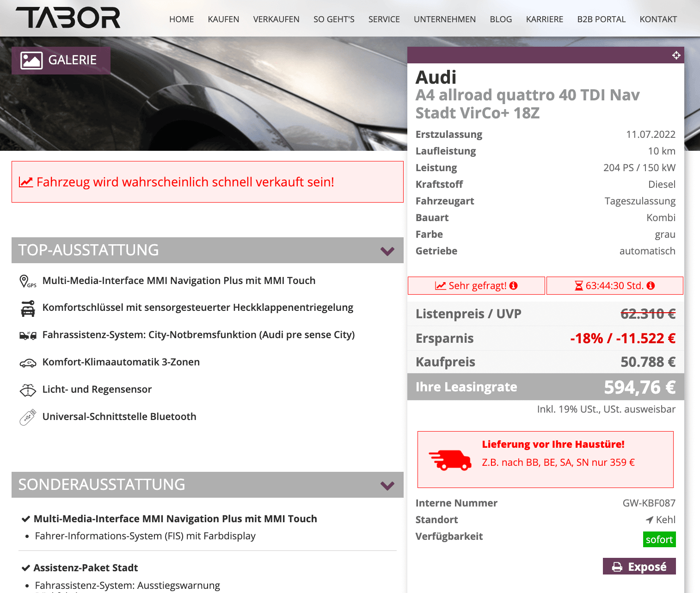The image size is (700, 593).
Task: Click the car key icon for Komfortschlüssel
Action: tap(28, 309)
